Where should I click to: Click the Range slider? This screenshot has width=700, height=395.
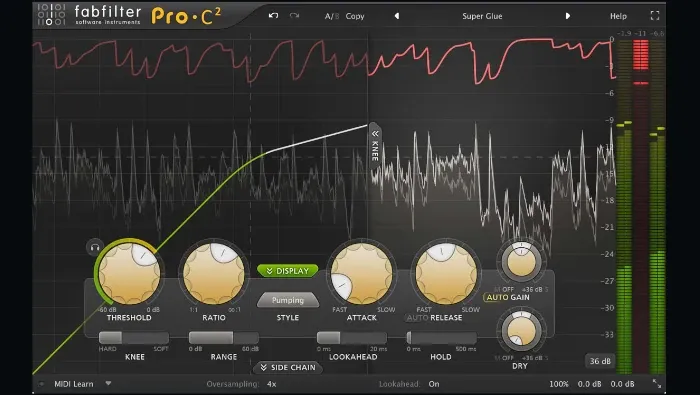pos(224,338)
